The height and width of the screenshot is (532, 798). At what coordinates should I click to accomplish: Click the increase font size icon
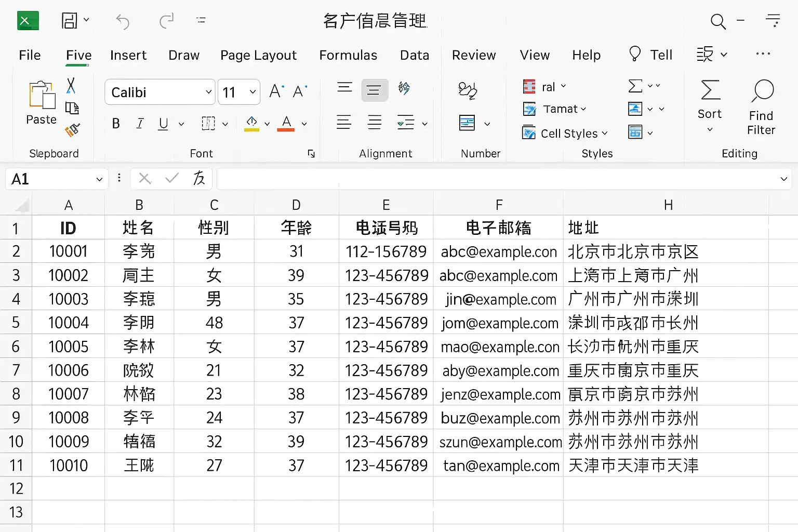pyautogui.click(x=276, y=91)
